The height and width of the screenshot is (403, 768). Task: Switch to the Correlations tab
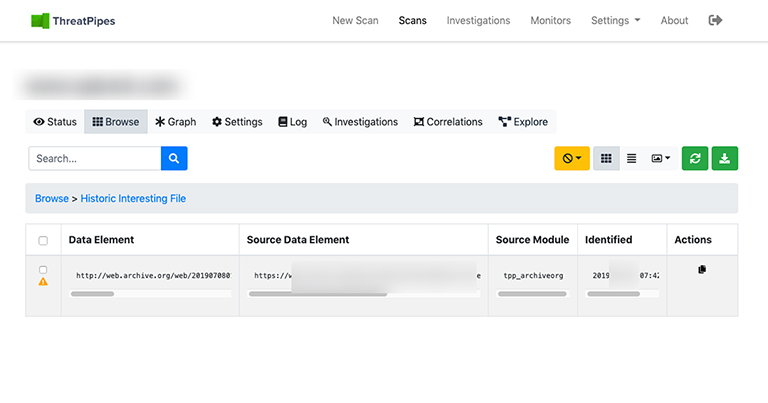coord(447,122)
